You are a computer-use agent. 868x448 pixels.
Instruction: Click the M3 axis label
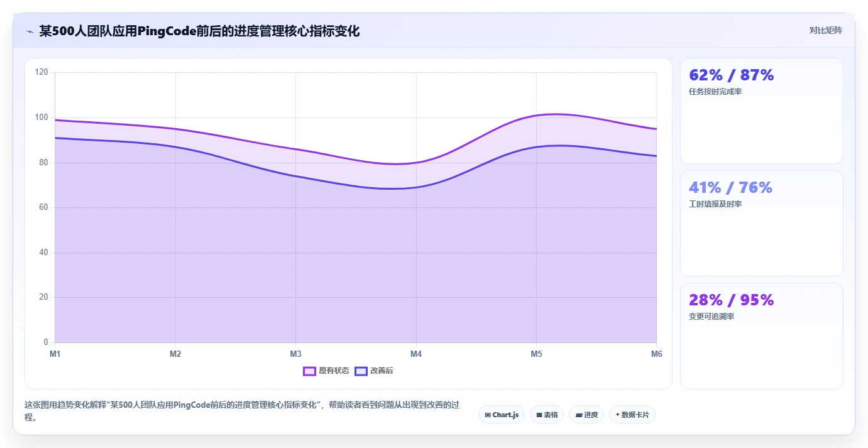point(295,354)
